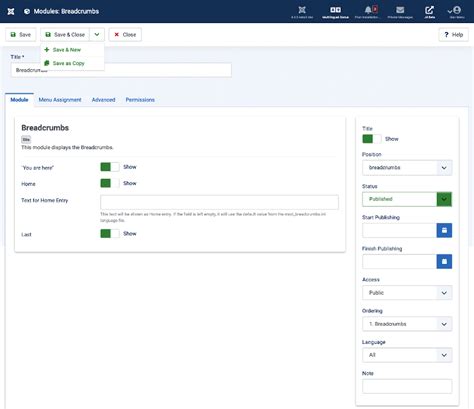The width and height of the screenshot is (474, 409).
Task: Open the Access dropdown set to Public
Action: pos(407,293)
